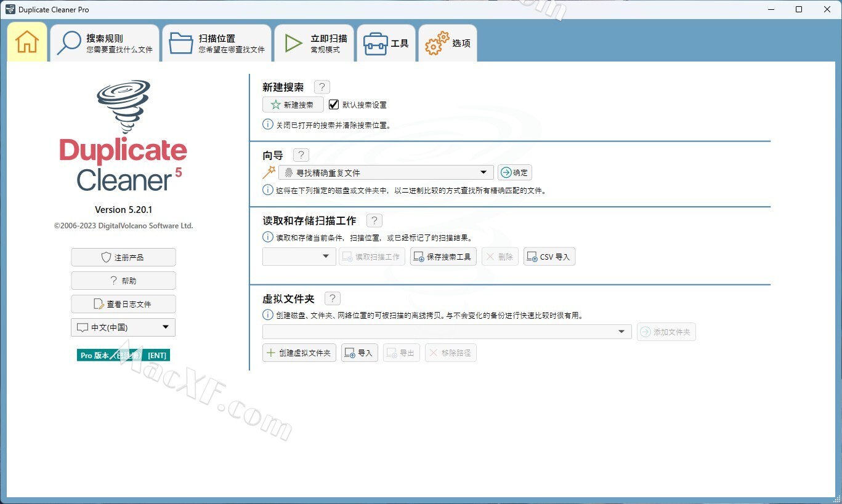Viewport: 842px width, 504px height.
Task: Click the virtual folder 导入 button
Action: pos(360,353)
